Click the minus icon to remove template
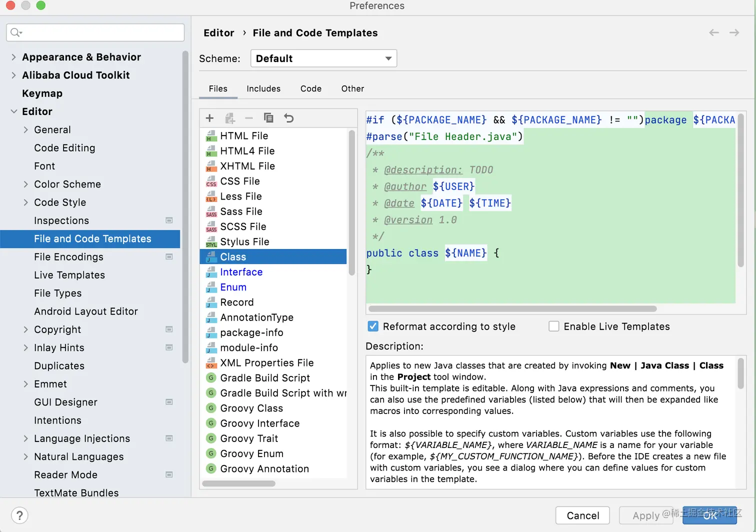This screenshot has height=532, width=756. coord(249,118)
